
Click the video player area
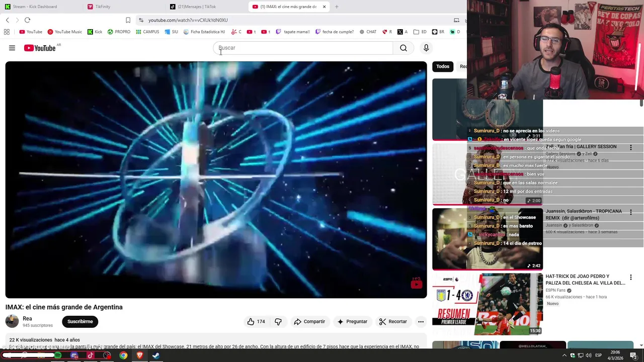[216, 179]
